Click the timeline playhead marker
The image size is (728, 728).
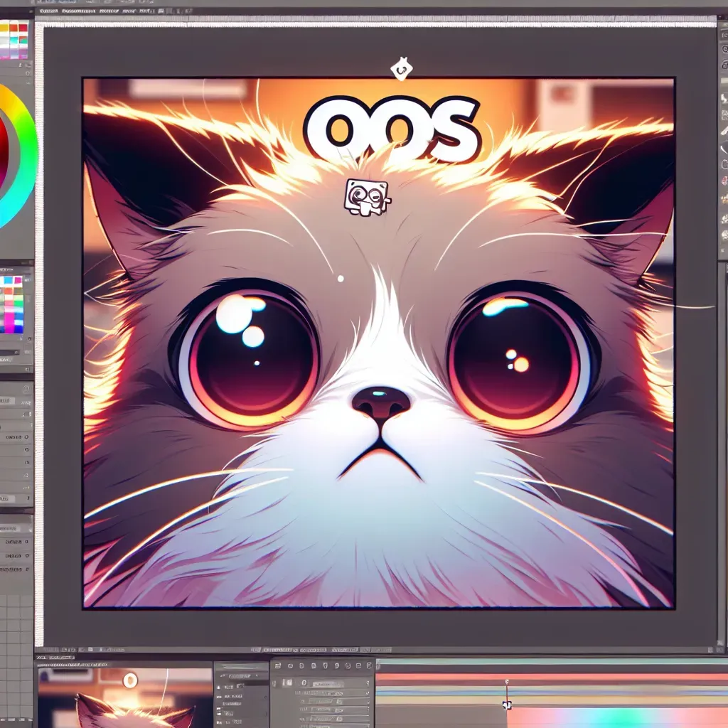click(x=507, y=682)
